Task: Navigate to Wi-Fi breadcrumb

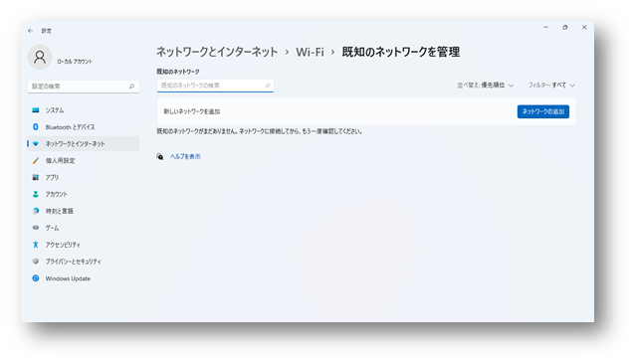Action: 310,52
